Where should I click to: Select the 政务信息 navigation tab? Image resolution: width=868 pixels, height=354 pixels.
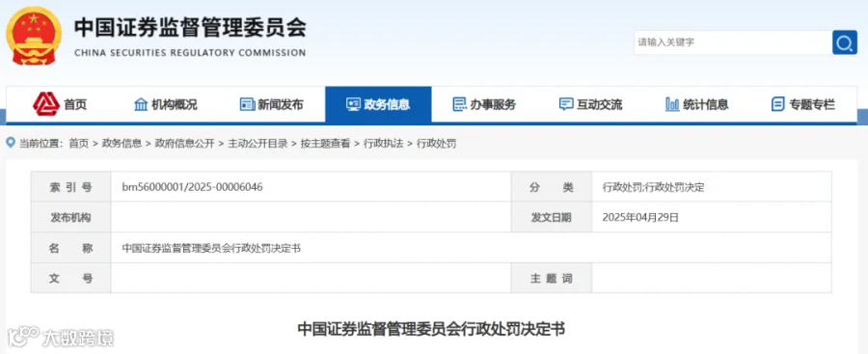point(378,104)
